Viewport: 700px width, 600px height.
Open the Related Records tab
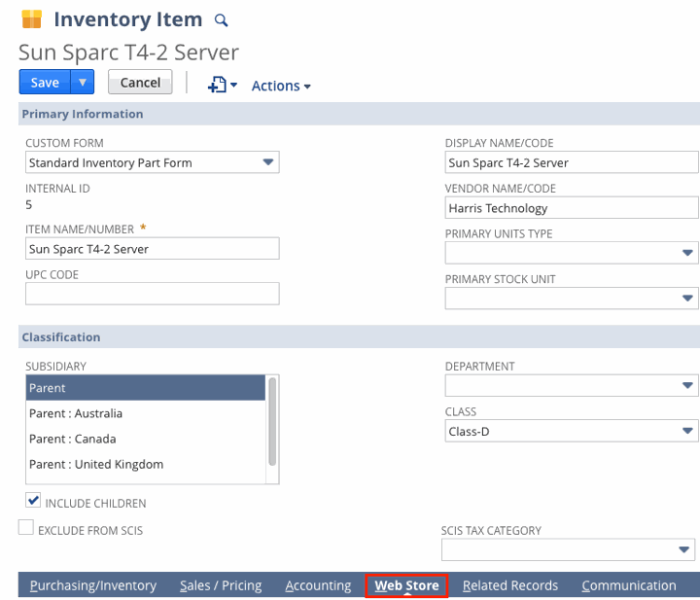[x=510, y=585]
